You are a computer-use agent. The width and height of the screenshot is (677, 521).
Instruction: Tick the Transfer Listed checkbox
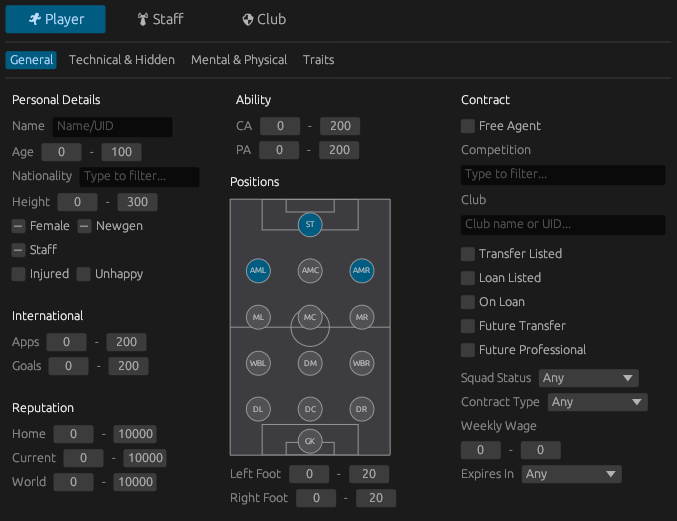468,254
